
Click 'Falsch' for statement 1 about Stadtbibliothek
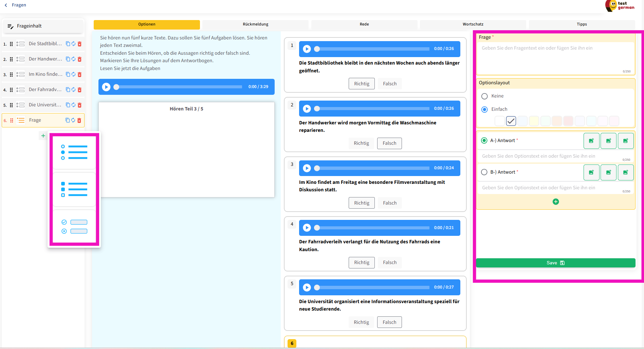tap(390, 84)
